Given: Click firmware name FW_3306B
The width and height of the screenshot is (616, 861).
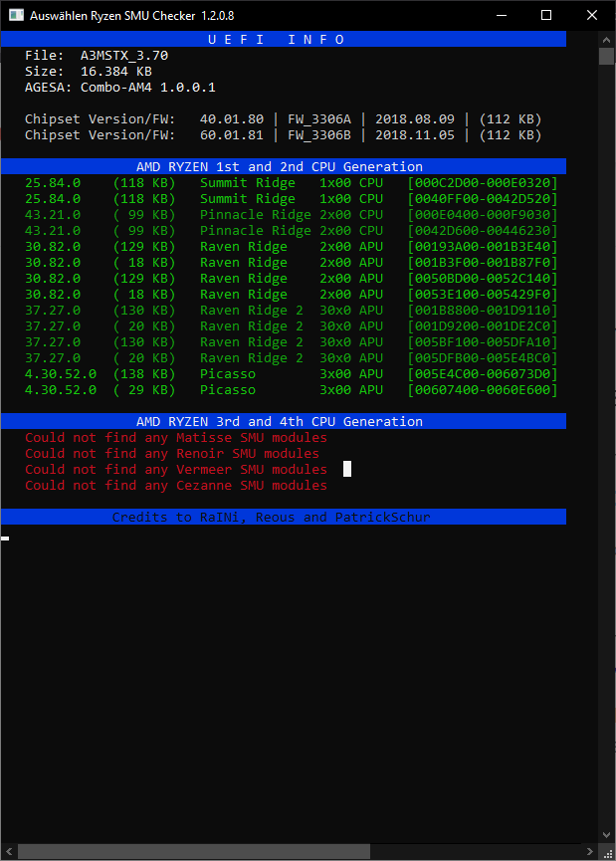Looking at the screenshot, I should [319, 135].
